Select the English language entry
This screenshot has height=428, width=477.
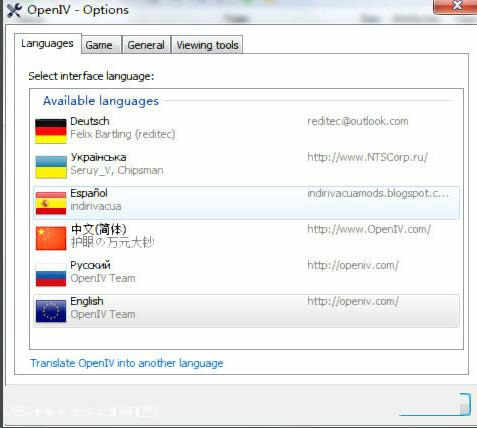tap(246, 311)
